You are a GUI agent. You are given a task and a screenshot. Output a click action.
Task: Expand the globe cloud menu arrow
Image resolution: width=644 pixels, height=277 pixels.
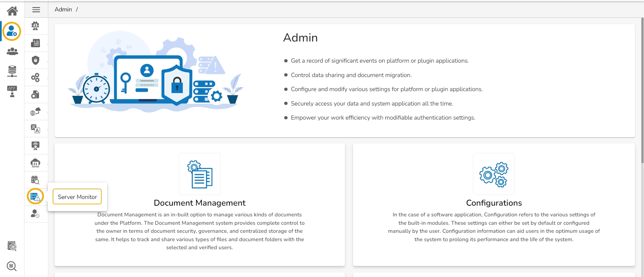pos(48,113)
